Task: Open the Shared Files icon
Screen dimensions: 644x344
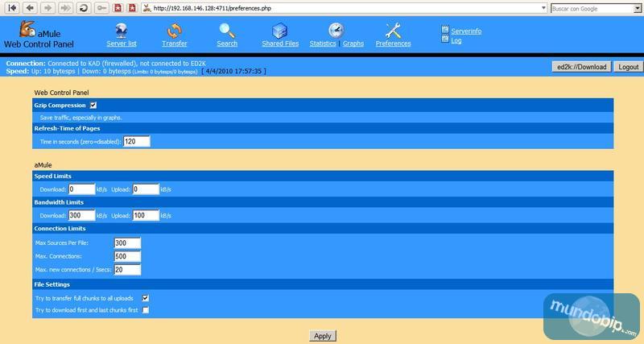Action: coord(279,31)
